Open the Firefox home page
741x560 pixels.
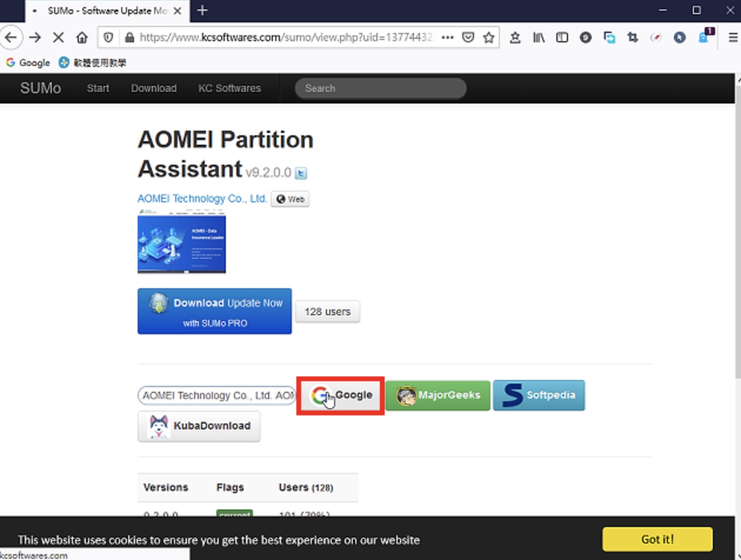tap(82, 38)
